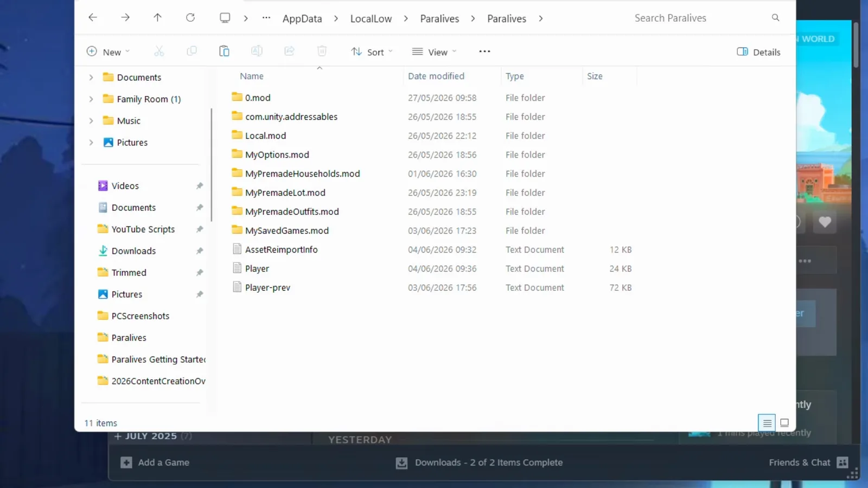Sort by the Size column header
Screen dimensions: 868x488
click(595, 76)
